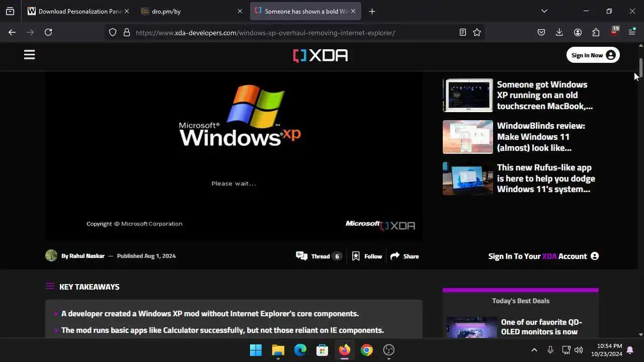Screen dimensions: 644x362
Task: Open the Firefox downloads panel
Action: point(559,32)
